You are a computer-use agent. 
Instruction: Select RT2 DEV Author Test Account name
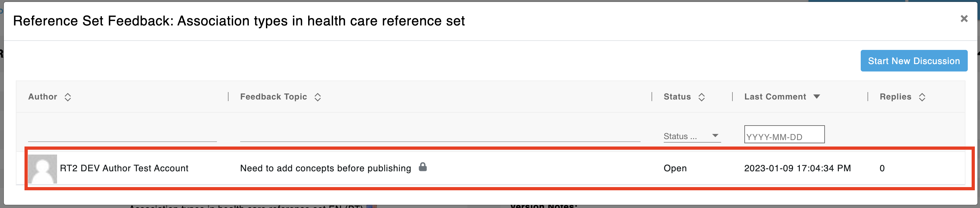click(124, 168)
